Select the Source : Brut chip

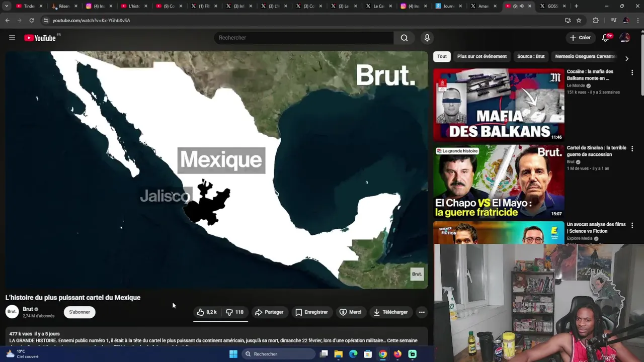pos(531,56)
